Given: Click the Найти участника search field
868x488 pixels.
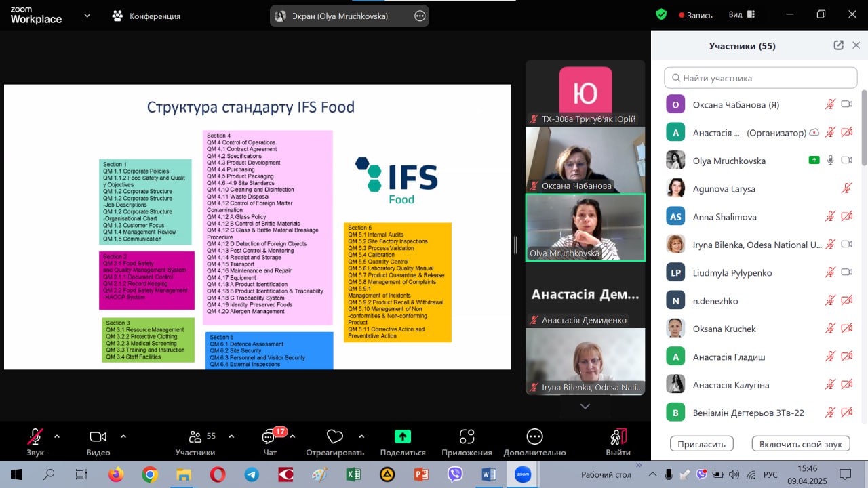Looking at the screenshot, I should 760,78.
